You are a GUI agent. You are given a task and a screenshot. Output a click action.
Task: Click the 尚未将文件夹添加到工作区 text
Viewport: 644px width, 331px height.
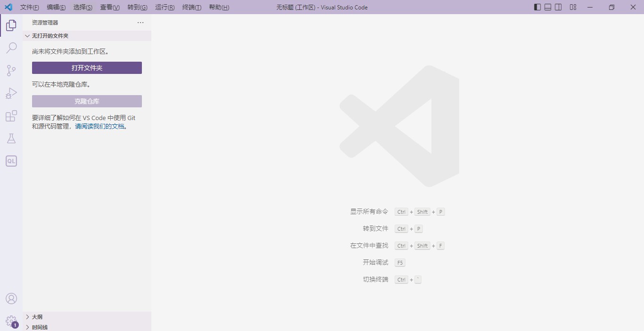pos(71,51)
